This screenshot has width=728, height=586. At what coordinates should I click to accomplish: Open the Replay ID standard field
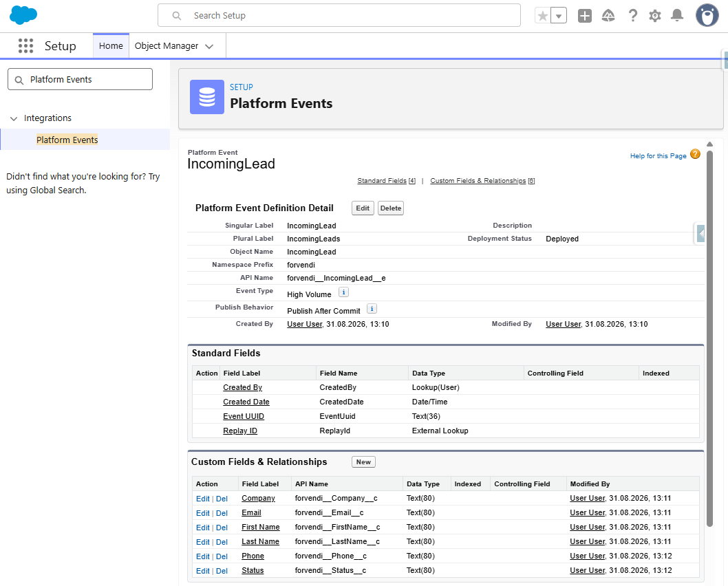pos(240,431)
